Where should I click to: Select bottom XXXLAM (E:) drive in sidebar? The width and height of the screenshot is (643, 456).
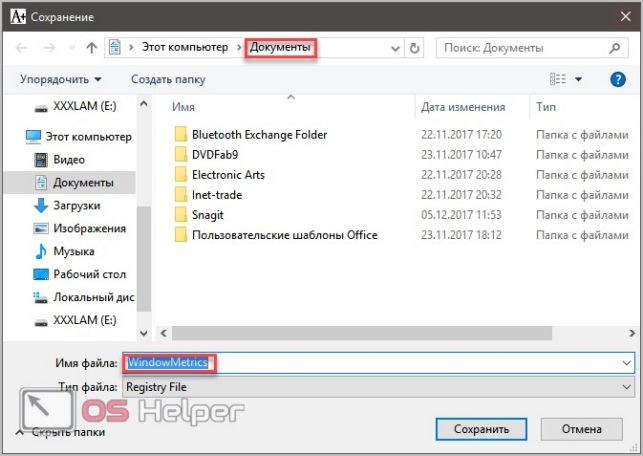click(75, 320)
